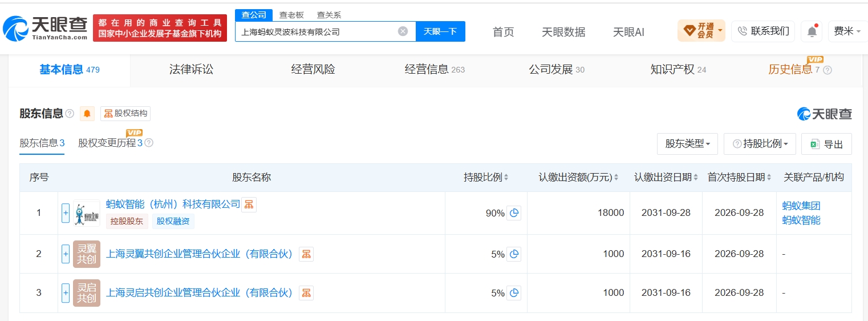This screenshot has height=321, width=868.
Task: Expand row 1 蚂蚁智能 with plus button
Action: 66,213
